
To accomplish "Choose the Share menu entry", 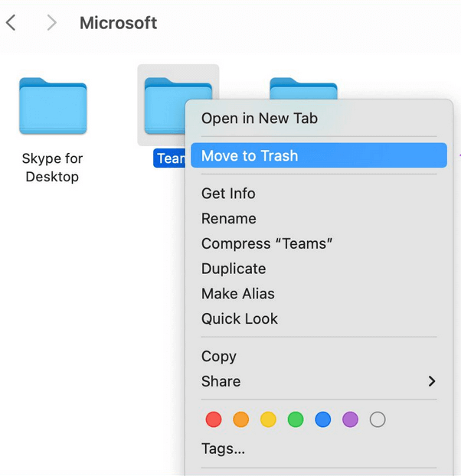I will (x=319, y=381).
